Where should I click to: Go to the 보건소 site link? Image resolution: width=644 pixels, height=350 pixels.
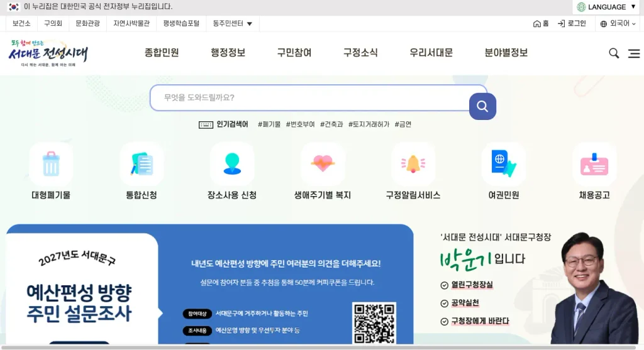pos(21,23)
